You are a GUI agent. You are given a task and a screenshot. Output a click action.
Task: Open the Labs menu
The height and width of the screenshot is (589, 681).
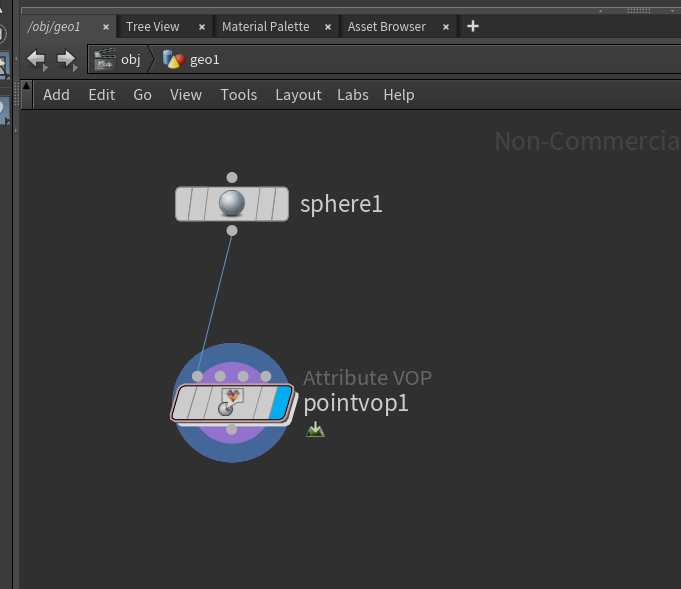(353, 95)
